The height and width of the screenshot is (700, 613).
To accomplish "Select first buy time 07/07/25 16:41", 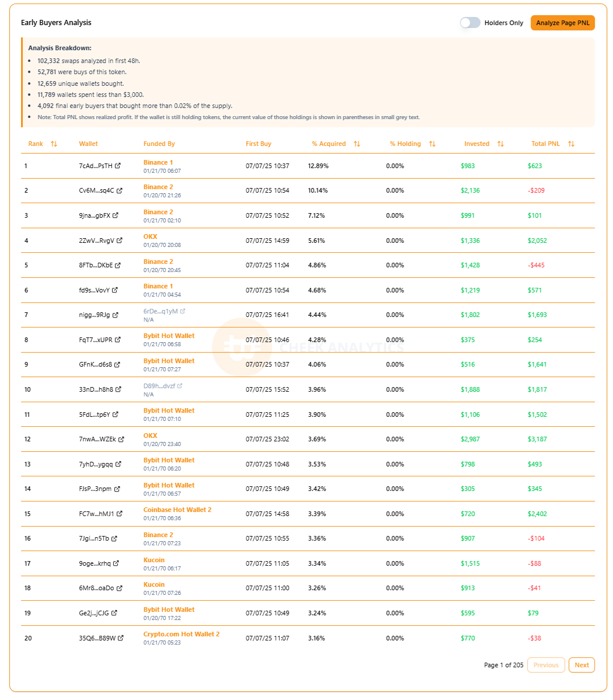I will pyautogui.click(x=267, y=315).
